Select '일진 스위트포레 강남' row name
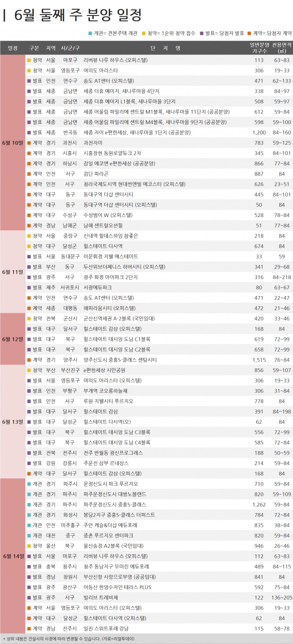The width and height of the screenshot is (293, 644). tap(106, 628)
